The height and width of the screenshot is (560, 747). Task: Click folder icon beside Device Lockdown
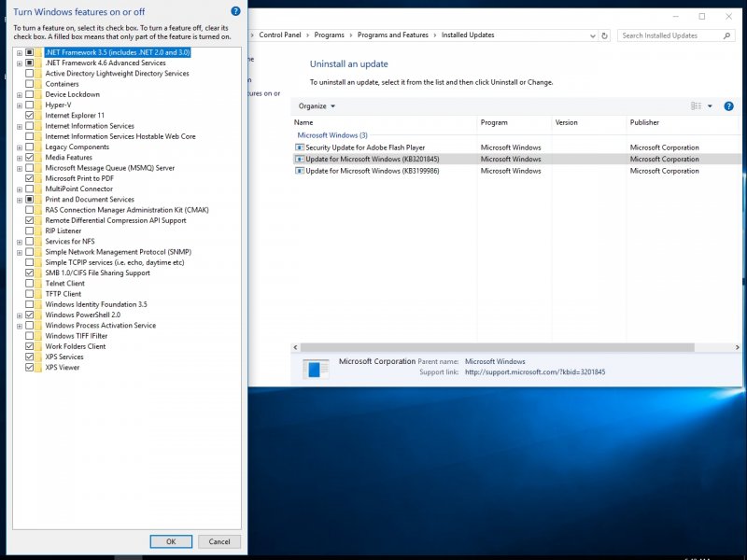click(x=38, y=94)
